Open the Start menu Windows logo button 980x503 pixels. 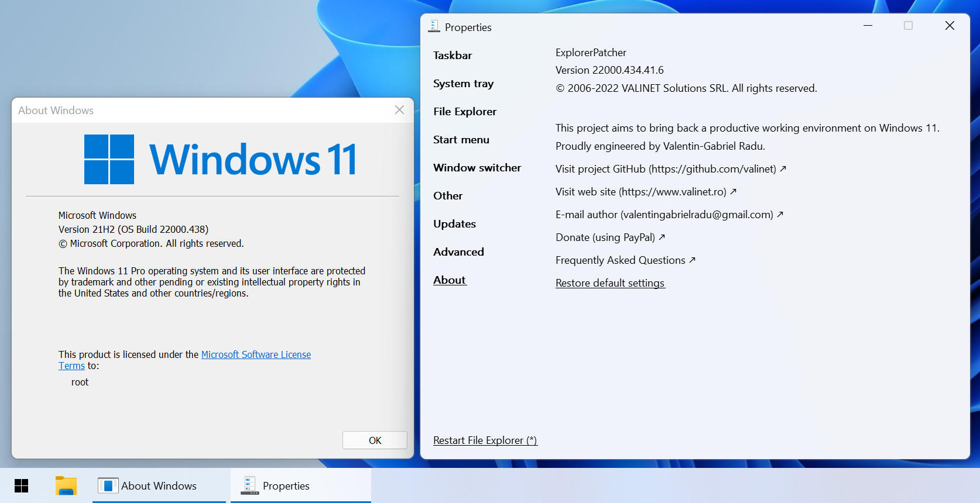tap(21, 485)
